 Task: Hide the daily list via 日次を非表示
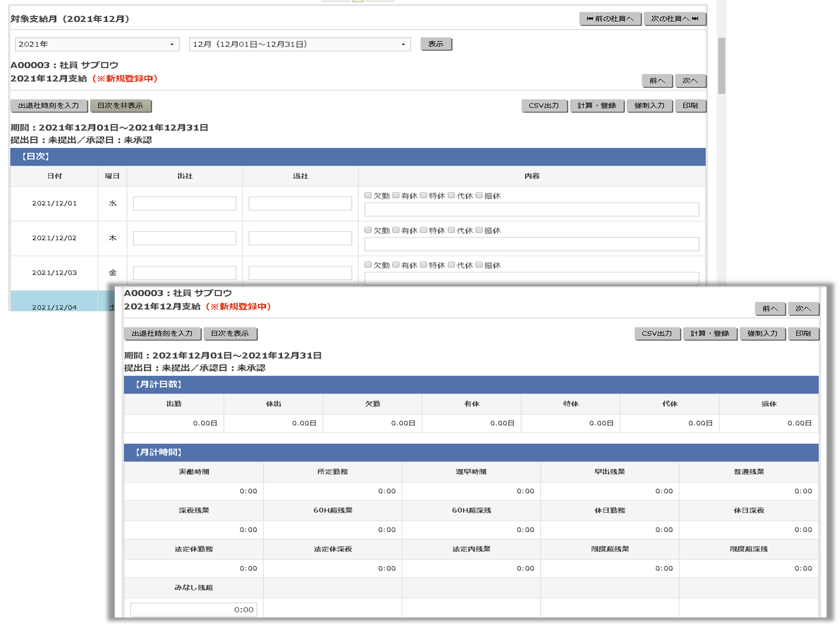pos(121,106)
